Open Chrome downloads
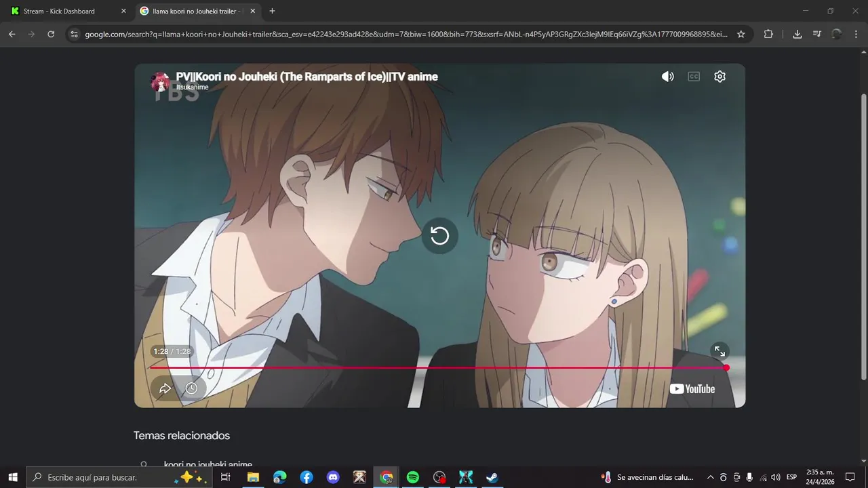The width and height of the screenshot is (868, 488). [797, 34]
